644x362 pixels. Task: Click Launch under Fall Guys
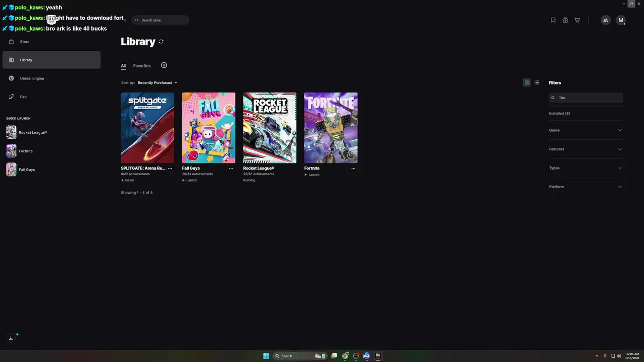pyautogui.click(x=190, y=180)
